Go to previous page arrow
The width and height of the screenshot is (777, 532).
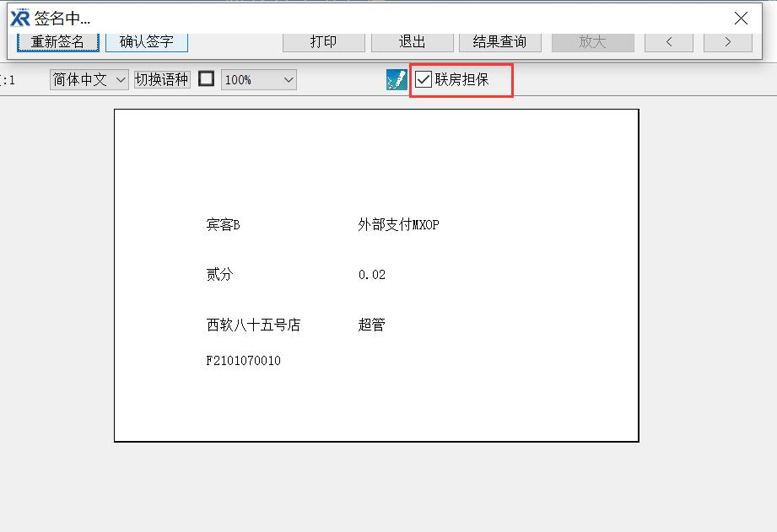pyautogui.click(x=669, y=42)
